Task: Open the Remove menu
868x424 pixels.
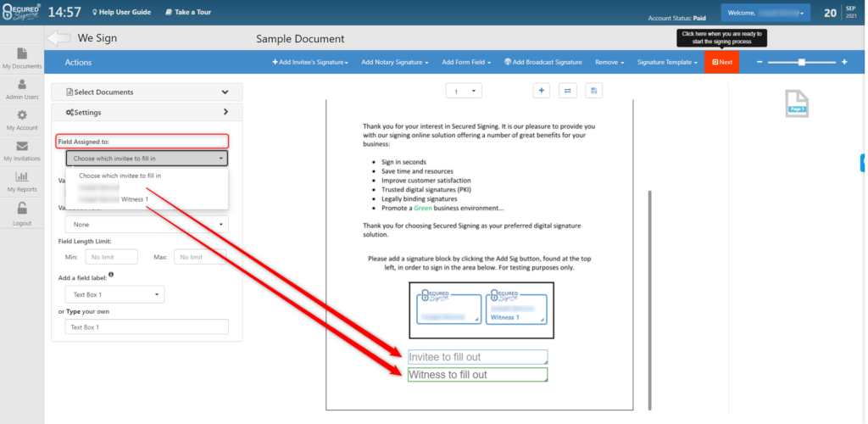Action: point(609,63)
